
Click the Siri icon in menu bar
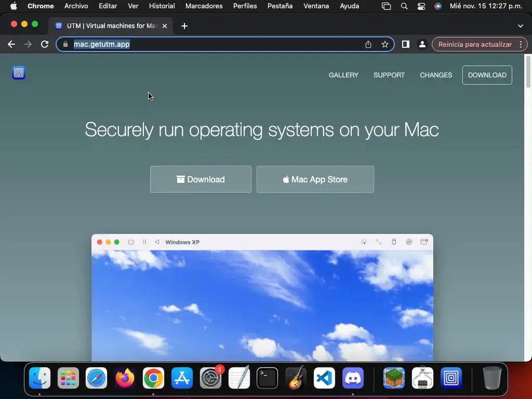[438, 6]
